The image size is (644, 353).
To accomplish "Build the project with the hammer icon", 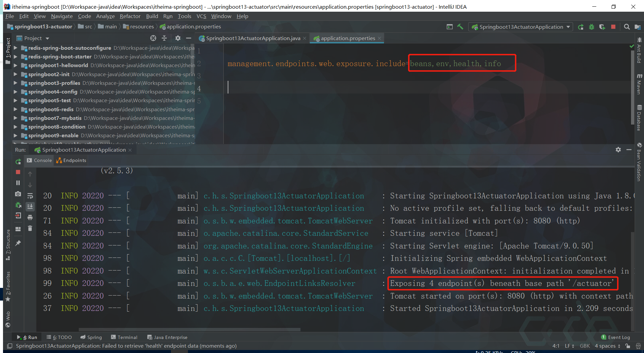I will click(460, 27).
